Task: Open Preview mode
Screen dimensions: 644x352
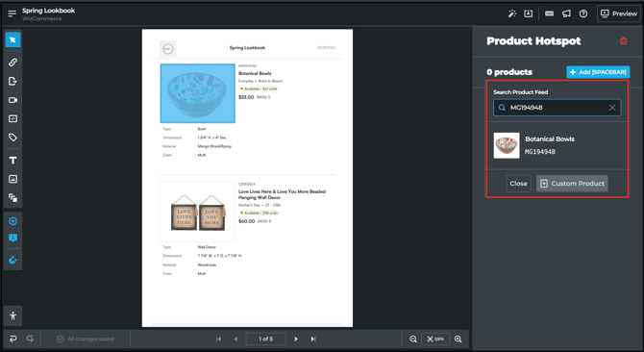Action: point(619,13)
